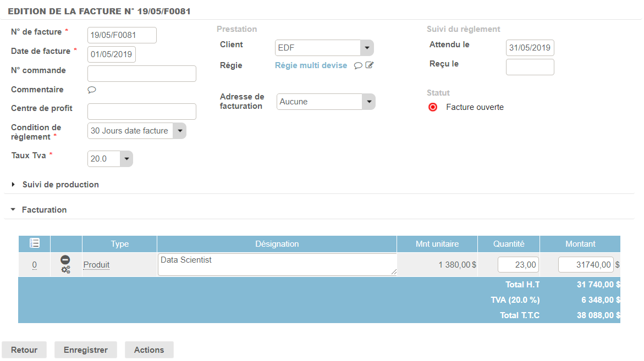The image size is (644, 361).
Task: Click the list icon in table header
Action: point(34,243)
